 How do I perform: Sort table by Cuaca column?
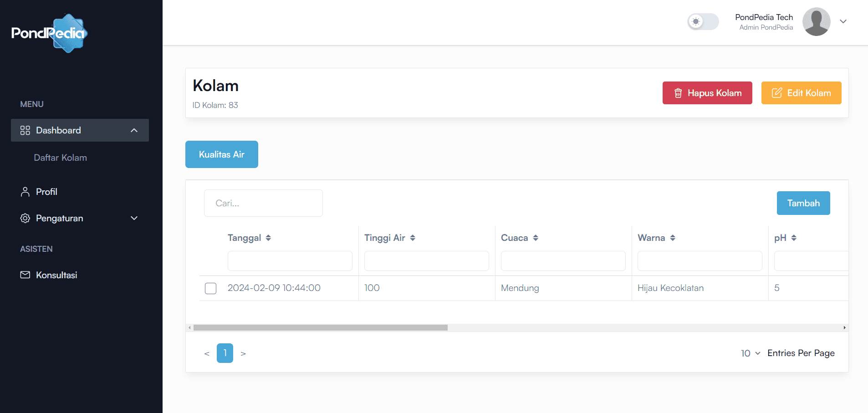(536, 238)
